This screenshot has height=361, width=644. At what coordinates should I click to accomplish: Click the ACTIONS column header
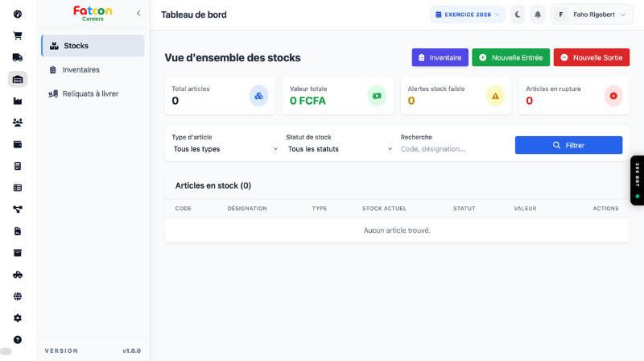606,209
